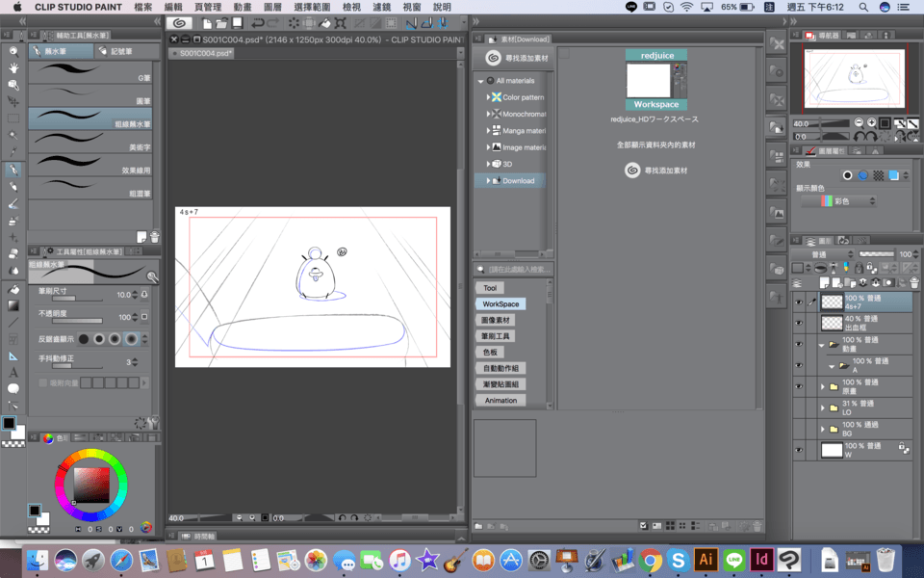Toggle visibility of the 原畫 folder layer
This screenshot has height=578, width=924.
pos(798,386)
